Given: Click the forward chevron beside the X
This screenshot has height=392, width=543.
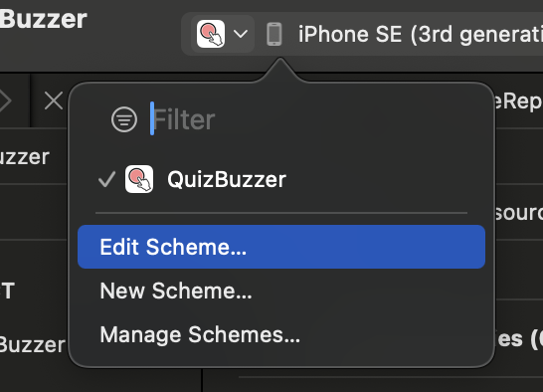Looking at the screenshot, I should (x=6, y=100).
